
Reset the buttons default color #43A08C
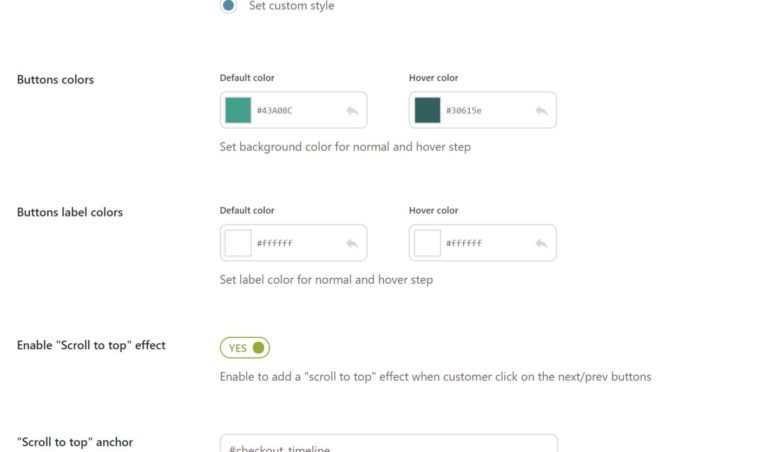pos(352,111)
